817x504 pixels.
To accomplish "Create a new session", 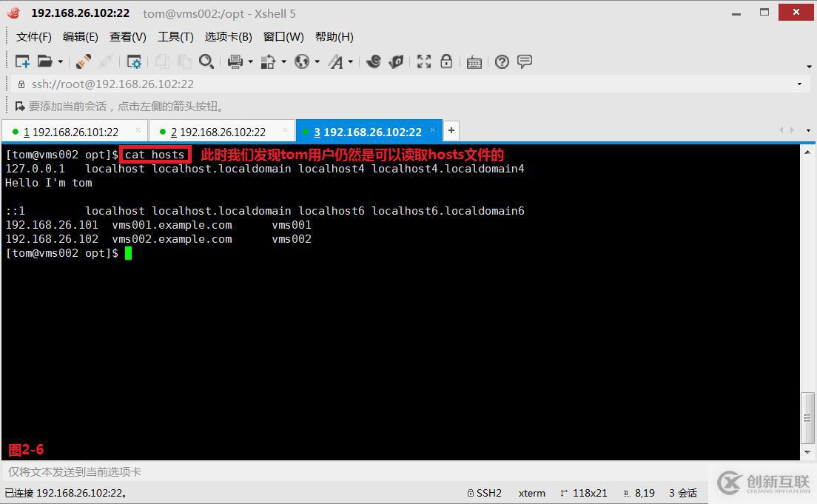I will tap(22, 61).
